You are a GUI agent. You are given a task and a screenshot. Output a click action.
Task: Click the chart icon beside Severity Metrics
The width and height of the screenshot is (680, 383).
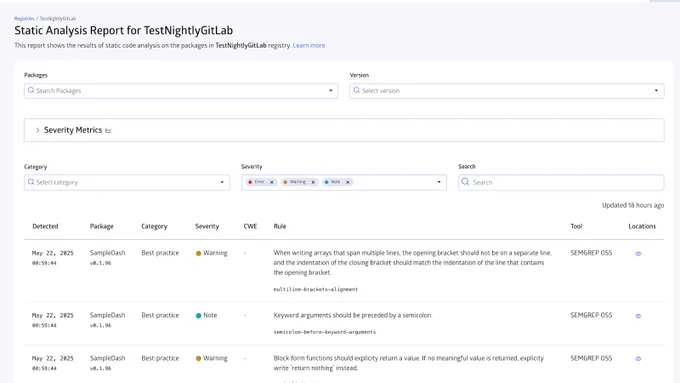click(x=108, y=131)
